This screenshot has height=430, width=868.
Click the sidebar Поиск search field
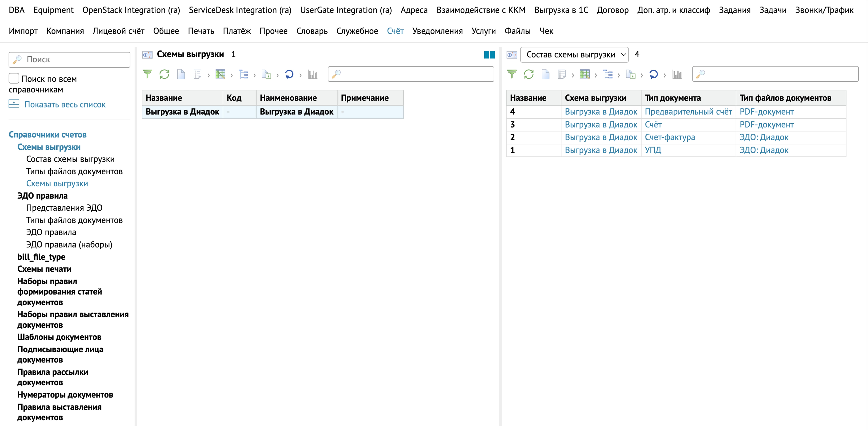click(x=69, y=60)
